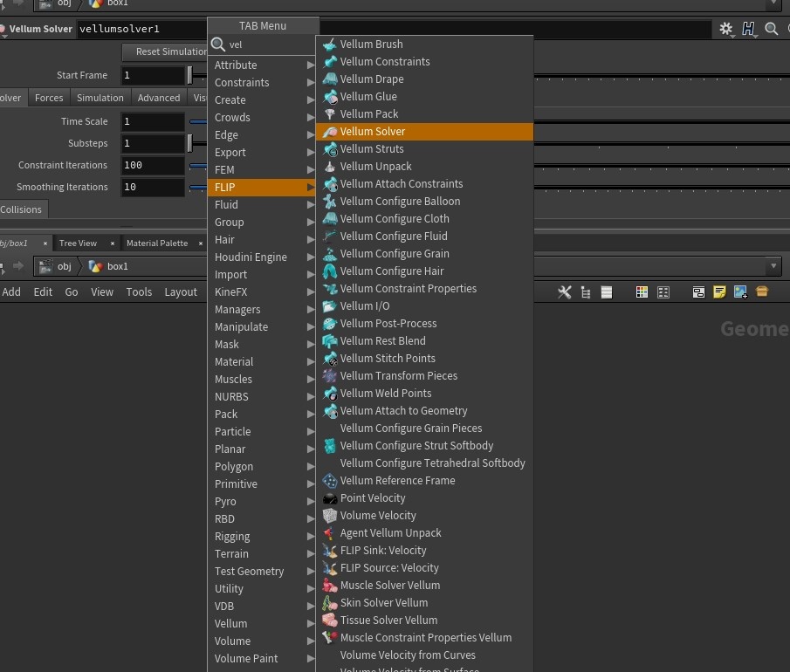Screen dimensions: 790x672
Task: Select Vellum Reference Frame
Action: click(x=424, y=481)
